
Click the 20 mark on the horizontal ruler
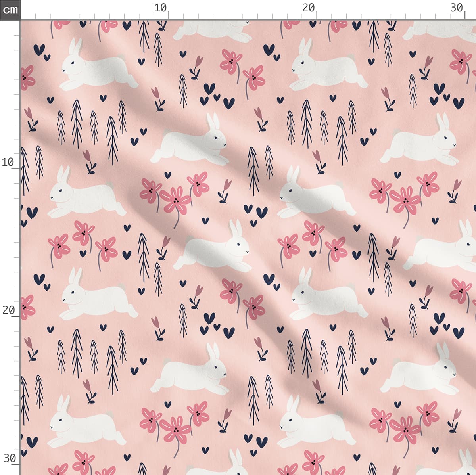(x=309, y=8)
